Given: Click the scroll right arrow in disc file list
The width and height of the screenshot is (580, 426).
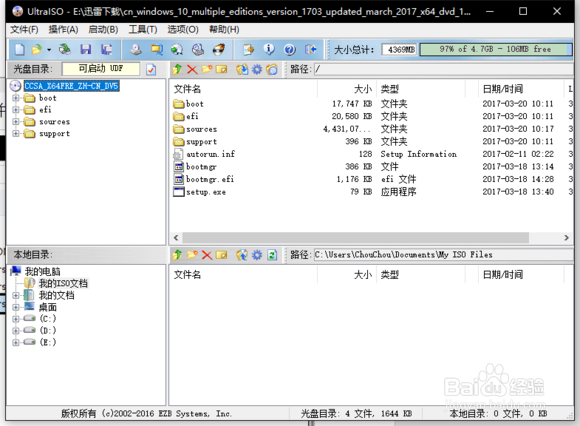Looking at the screenshot, I should tap(566, 237).
